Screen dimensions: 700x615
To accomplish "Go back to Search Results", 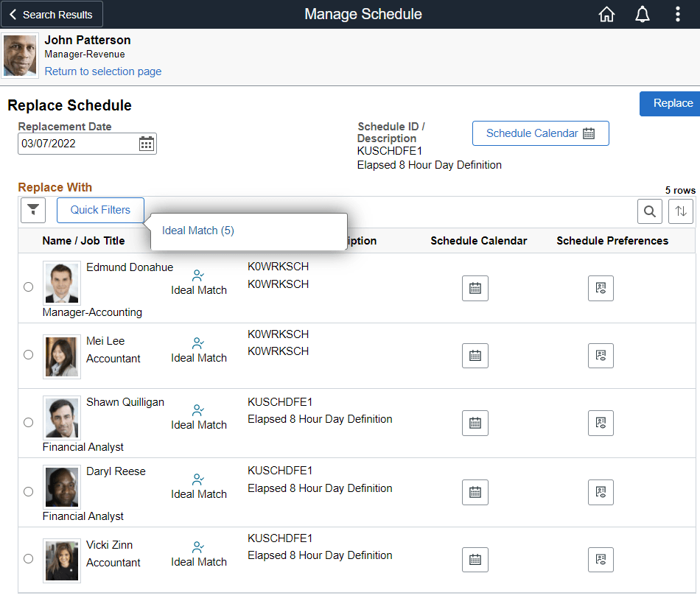I will point(52,14).
